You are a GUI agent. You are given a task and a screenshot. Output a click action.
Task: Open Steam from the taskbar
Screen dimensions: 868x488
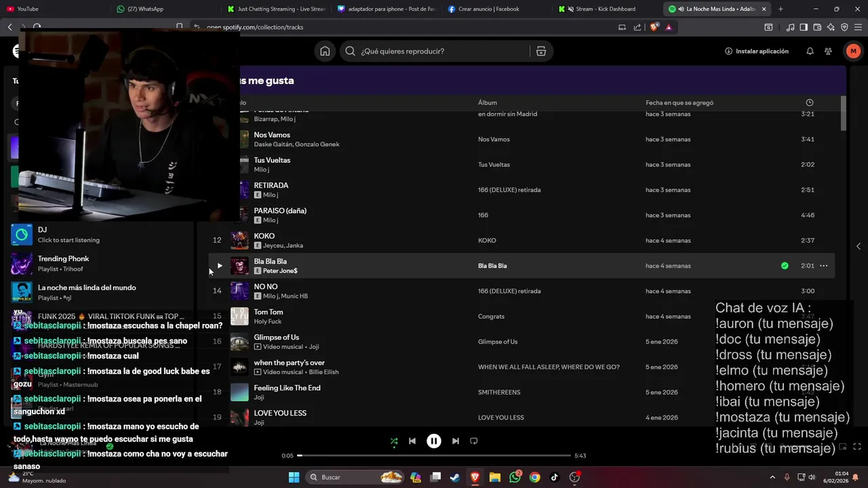pyautogui.click(x=454, y=477)
